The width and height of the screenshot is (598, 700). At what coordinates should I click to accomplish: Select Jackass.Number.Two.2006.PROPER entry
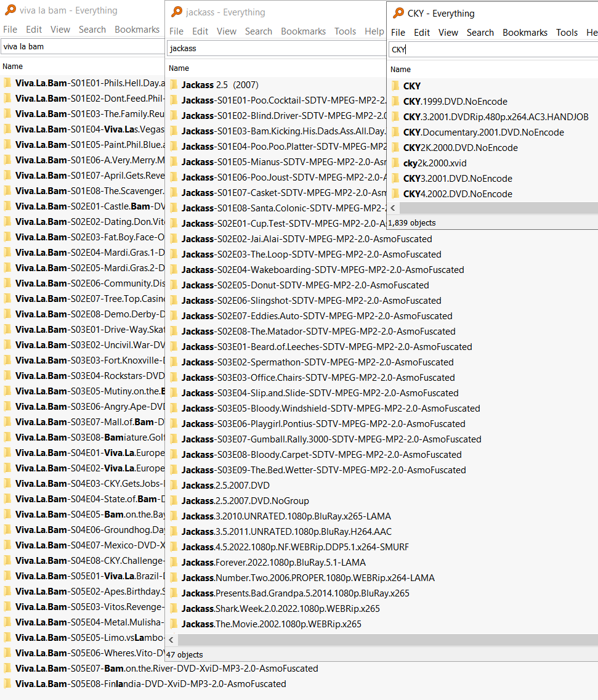click(x=308, y=578)
